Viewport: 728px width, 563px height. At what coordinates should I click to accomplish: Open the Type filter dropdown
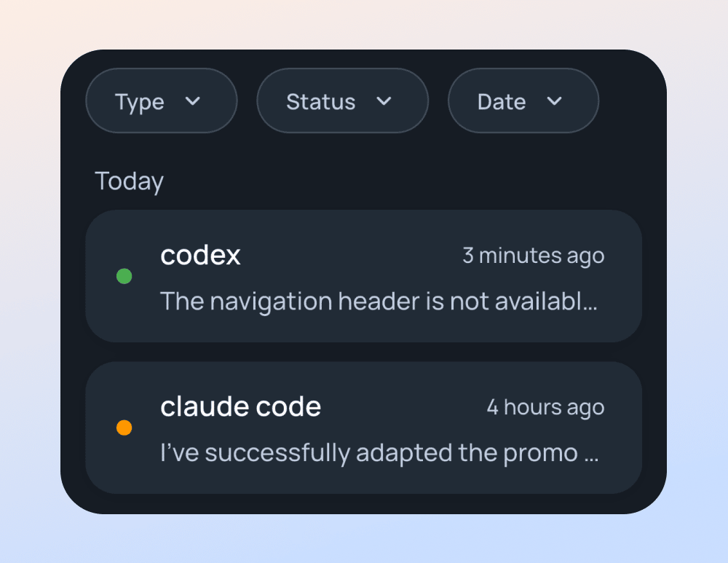tap(161, 101)
